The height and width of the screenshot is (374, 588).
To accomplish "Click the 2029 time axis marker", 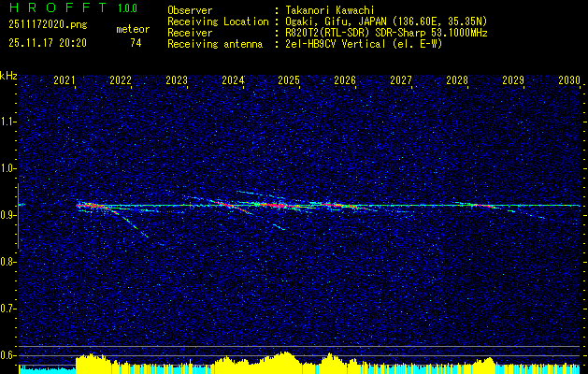I will (x=513, y=79).
